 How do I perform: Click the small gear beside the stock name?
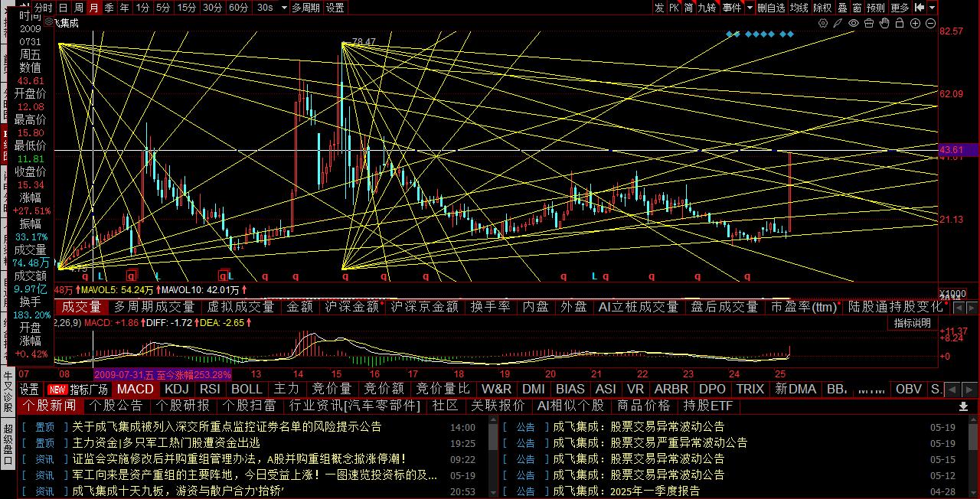pyautogui.click(x=48, y=23)
